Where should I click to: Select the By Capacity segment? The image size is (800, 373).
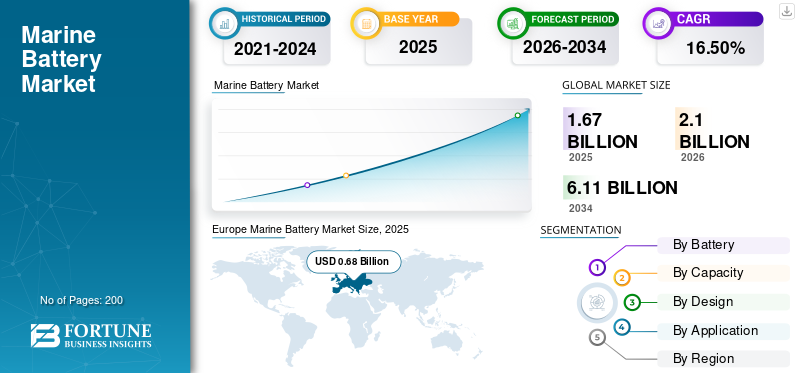(723, 273)
